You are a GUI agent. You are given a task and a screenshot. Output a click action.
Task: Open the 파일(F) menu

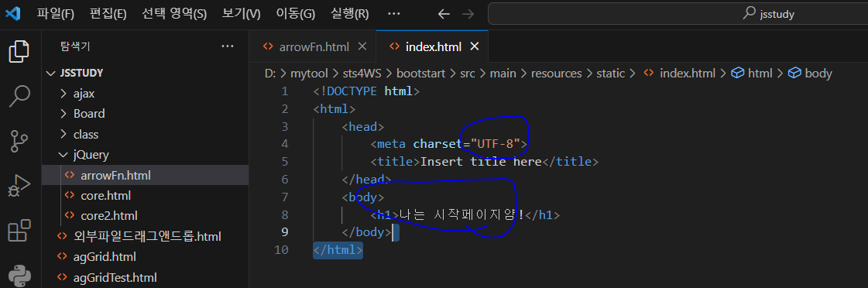pyautogui.click(x=55, y=14)
